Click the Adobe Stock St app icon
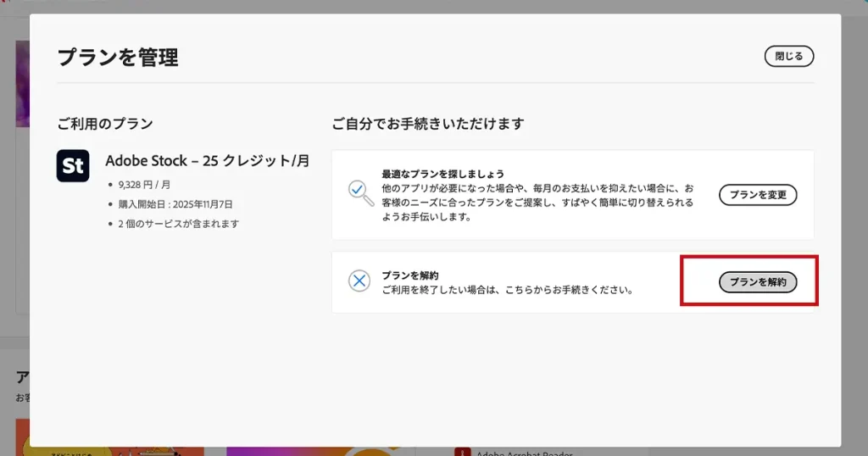Image resolution: width=868 pixels, height=456 pixels. (x=73, y=165)
